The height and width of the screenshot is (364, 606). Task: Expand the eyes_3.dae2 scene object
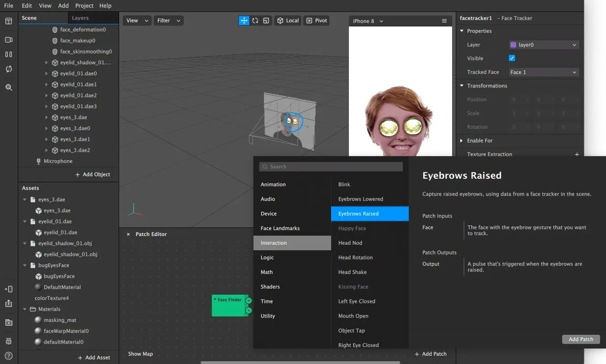(x=46, y=150)
